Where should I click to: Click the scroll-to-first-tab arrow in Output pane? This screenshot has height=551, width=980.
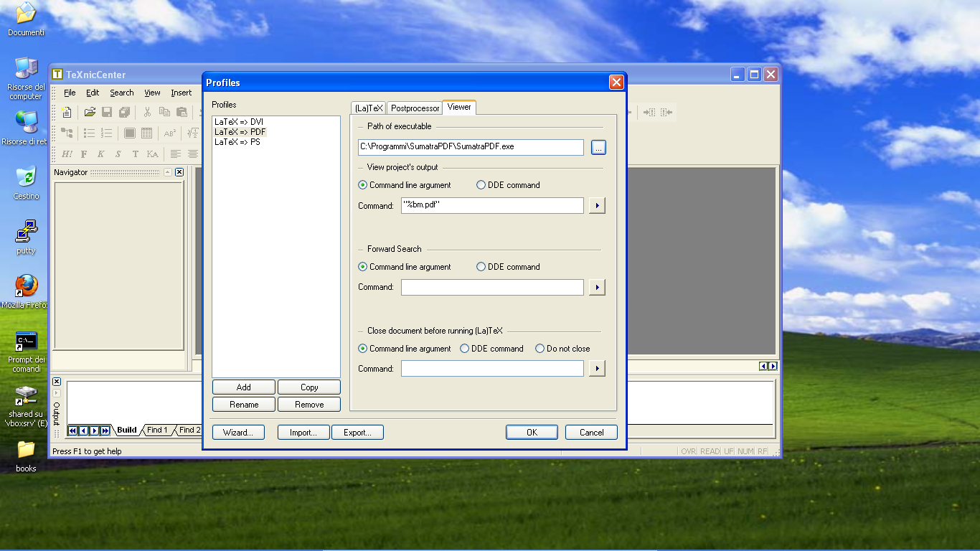coord(72,430)
